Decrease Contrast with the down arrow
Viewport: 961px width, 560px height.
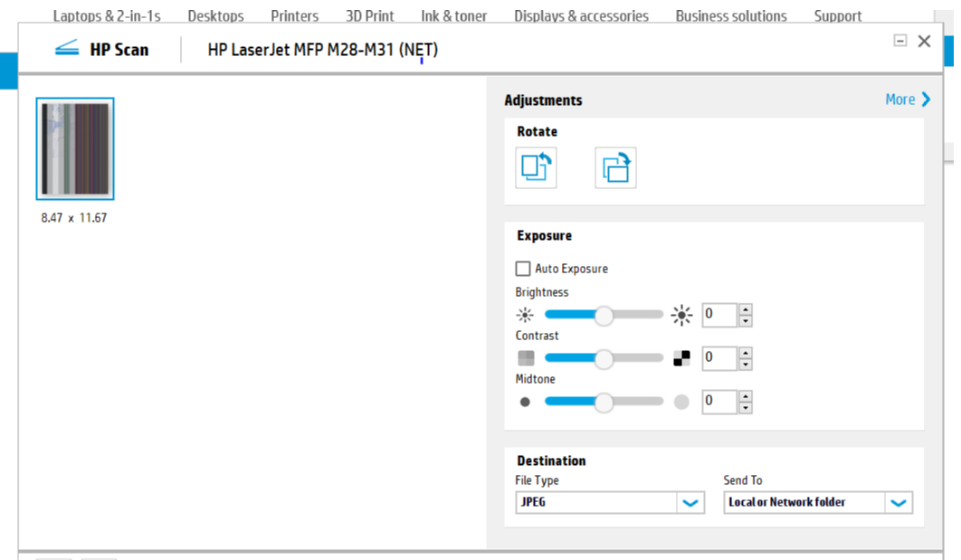pyautogui.click(x=746, y=364)
